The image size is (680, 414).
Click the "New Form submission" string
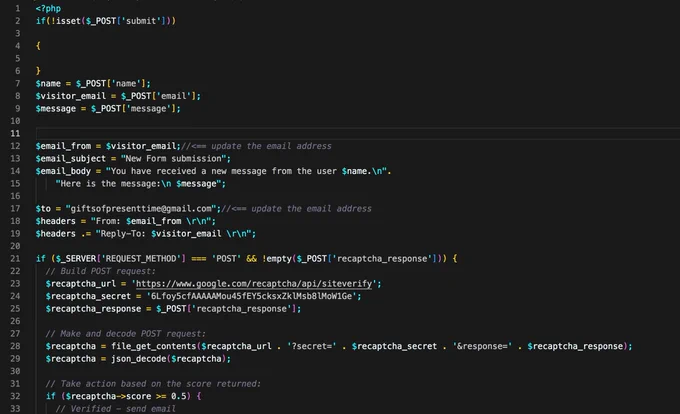click(173, 159)
